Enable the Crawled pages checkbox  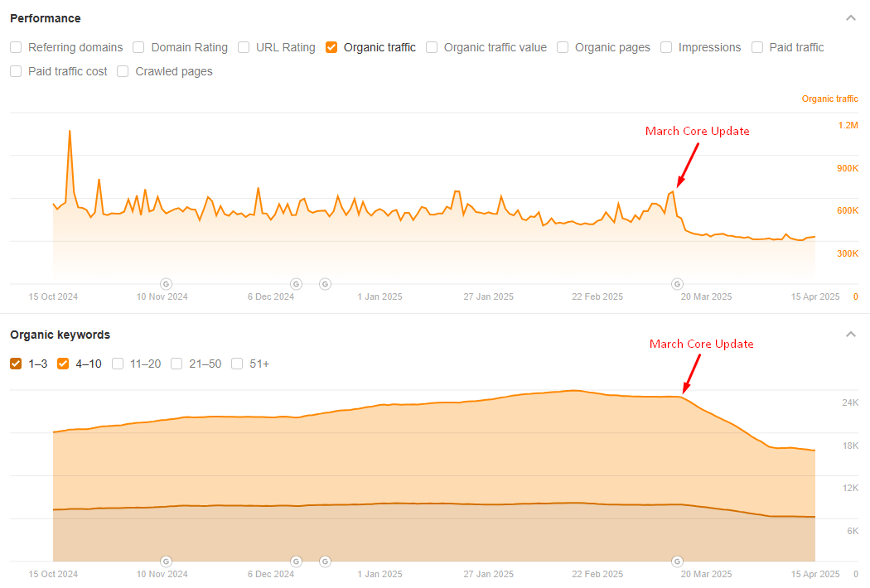[x=123, y=71]
